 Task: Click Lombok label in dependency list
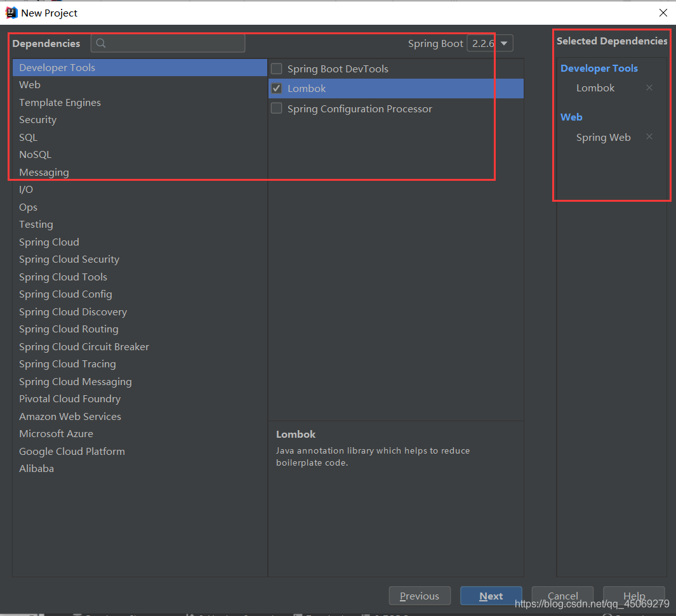click(307, 88)
